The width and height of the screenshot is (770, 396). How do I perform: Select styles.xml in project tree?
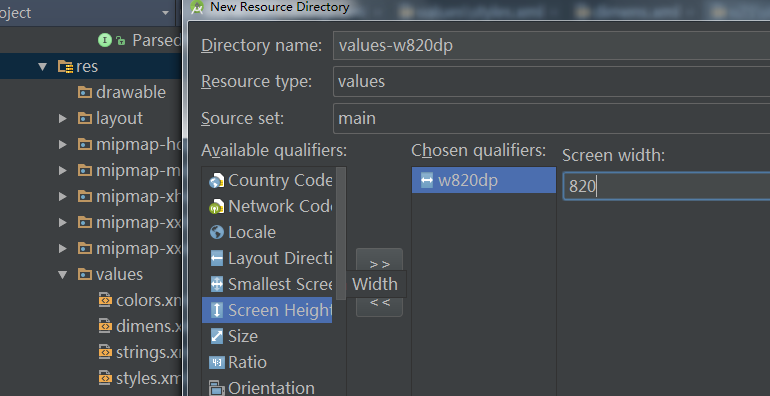[x=149, y=378]
